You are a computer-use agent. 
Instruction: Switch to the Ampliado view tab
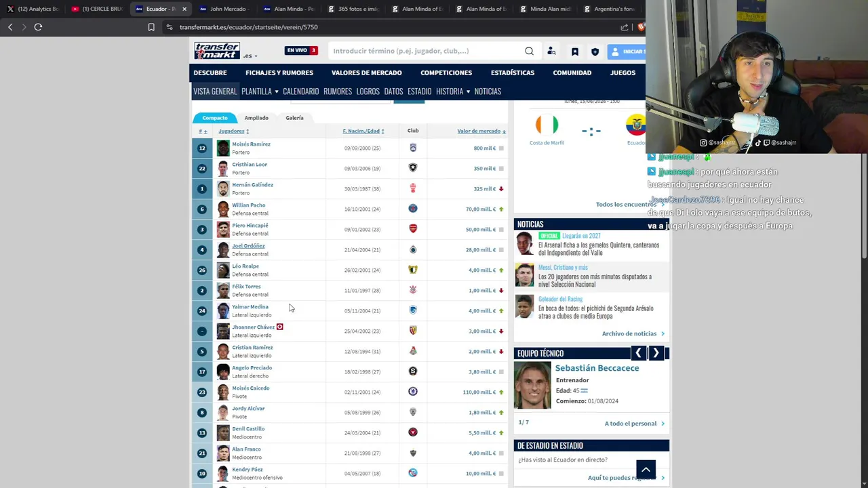pos(256,118)
